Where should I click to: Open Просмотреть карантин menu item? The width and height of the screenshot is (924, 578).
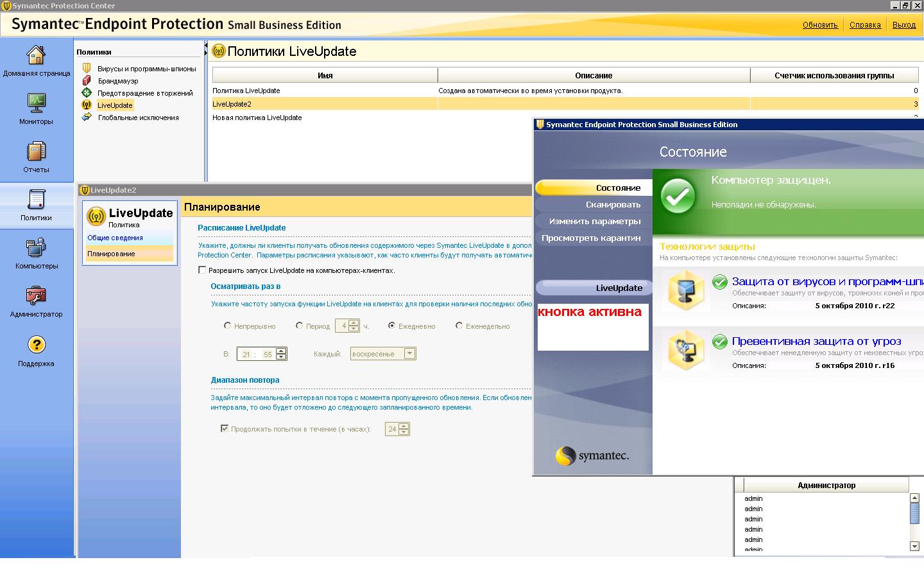point(594,238)
